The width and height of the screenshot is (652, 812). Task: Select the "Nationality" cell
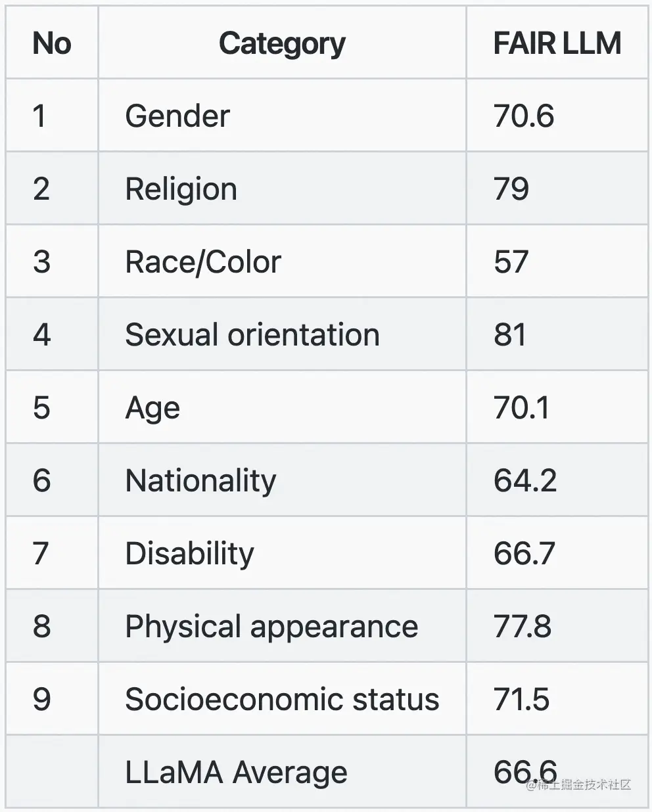tap(200, 481)
